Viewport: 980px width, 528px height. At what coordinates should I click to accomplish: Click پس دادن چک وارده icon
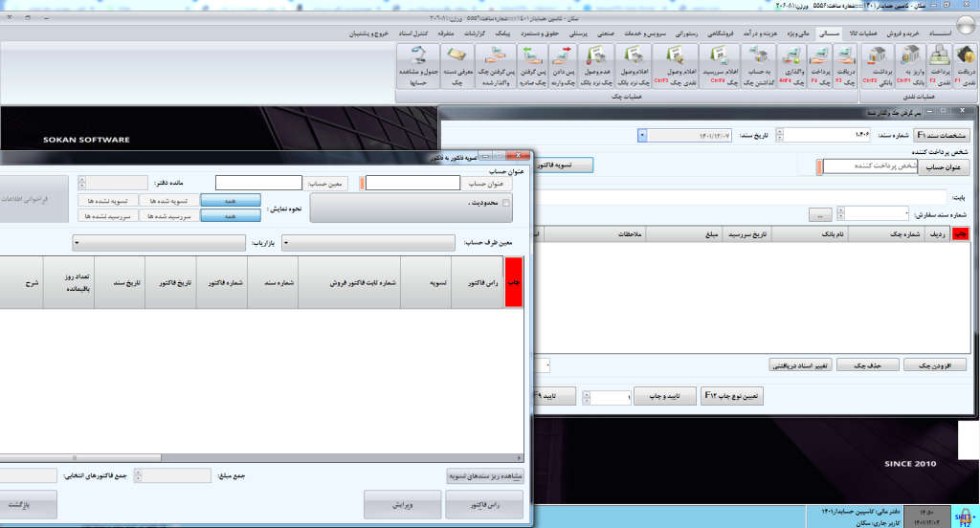coord(563,66)
